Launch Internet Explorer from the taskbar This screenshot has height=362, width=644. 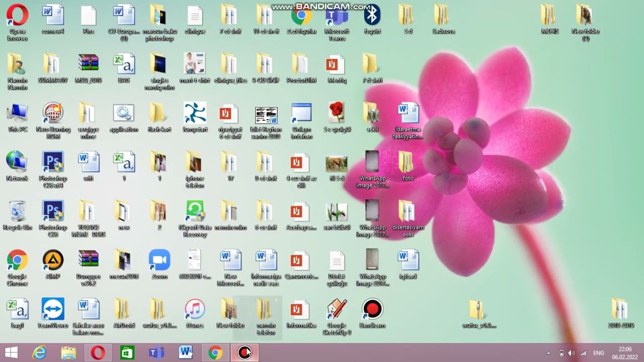[39, 353]
